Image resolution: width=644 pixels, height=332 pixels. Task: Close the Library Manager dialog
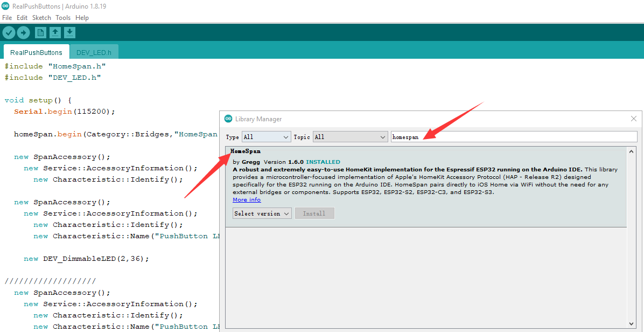[x=633, y=119]
